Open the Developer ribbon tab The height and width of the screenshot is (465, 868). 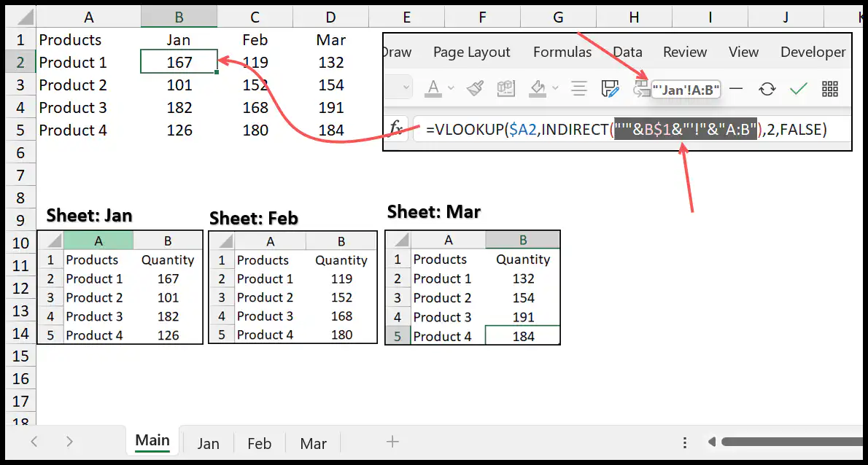[x=813, y=52]
